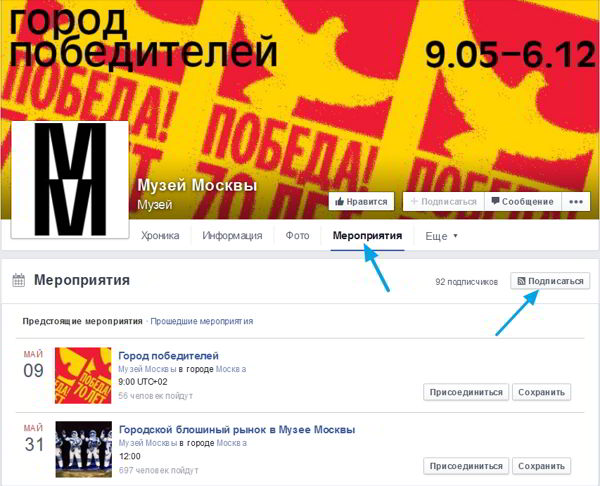Open Городской блошиный рынок event thumbnail
This screenshot has height=486, width=600.
83,449
